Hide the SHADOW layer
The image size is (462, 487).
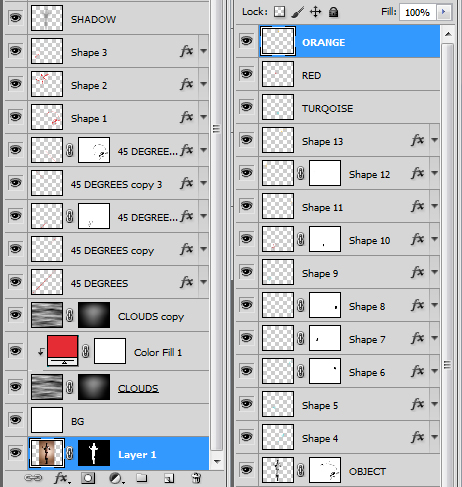click(15, 17)
